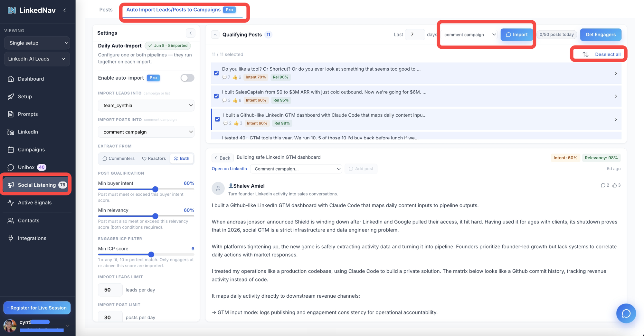
Task: Open the Single setup viewing dropdown
Action: (37, 43)
